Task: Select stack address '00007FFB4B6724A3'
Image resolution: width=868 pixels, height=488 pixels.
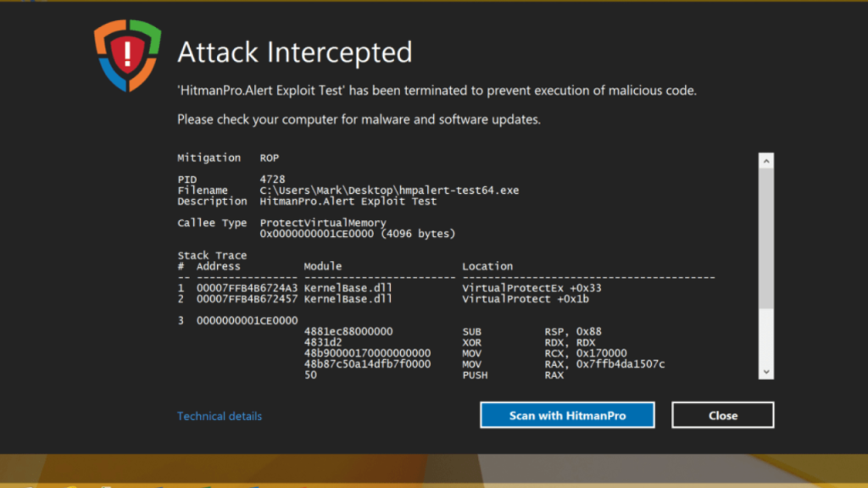Action: click(247, 288)
